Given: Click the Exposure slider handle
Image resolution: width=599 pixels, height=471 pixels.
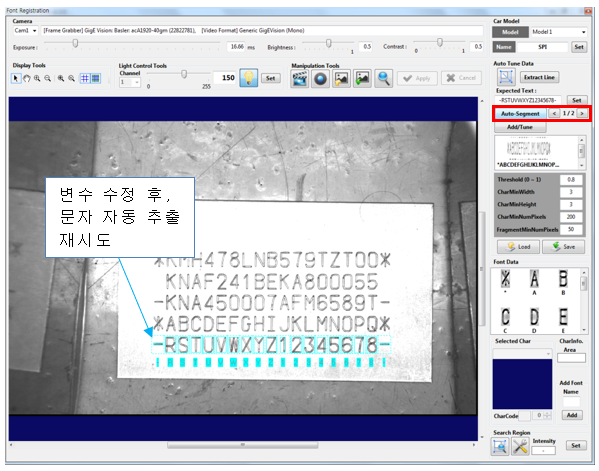Looking at the screenshot, I should click(x=76, y=44).
